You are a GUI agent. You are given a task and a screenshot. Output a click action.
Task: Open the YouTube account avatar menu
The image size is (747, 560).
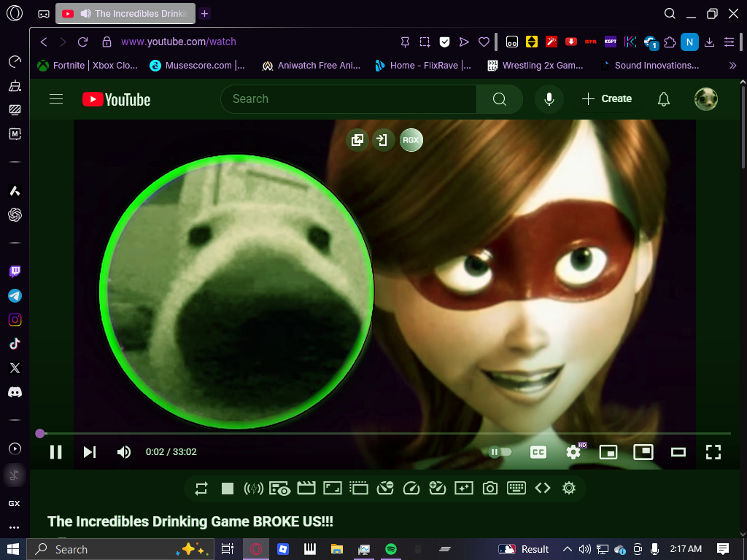pos(706,99)
